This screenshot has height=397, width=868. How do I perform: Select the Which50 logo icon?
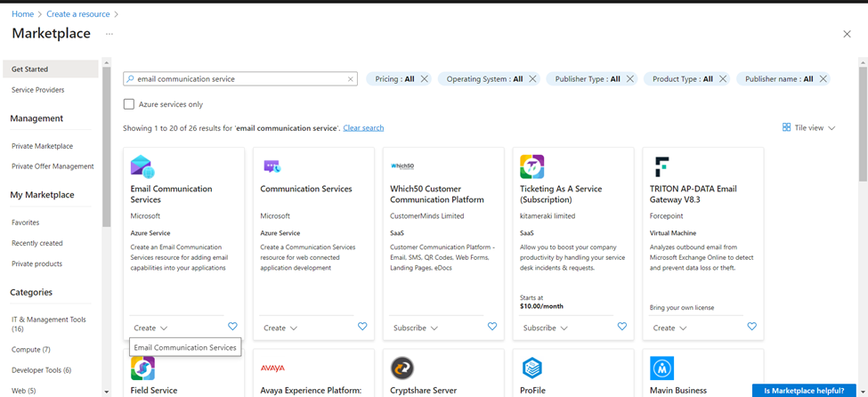tap(402, 166)
